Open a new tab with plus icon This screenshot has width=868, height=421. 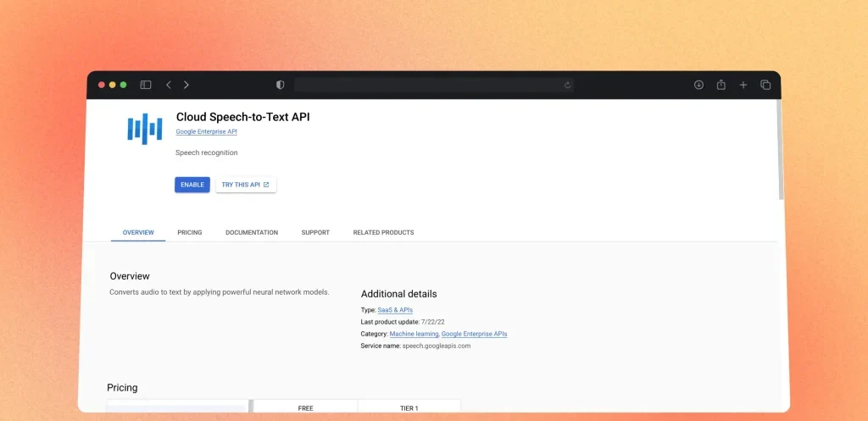pyautogui.click(x=743, y=85)
